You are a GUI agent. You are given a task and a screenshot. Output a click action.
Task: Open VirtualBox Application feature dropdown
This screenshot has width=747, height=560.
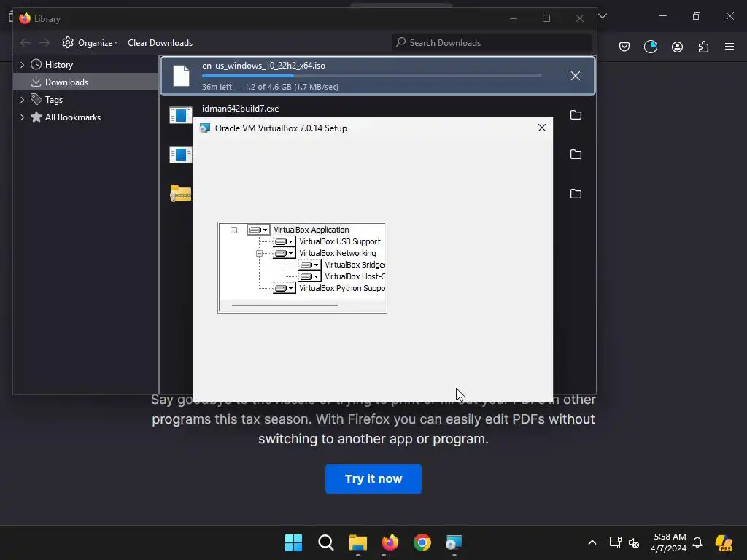[259, 230]
